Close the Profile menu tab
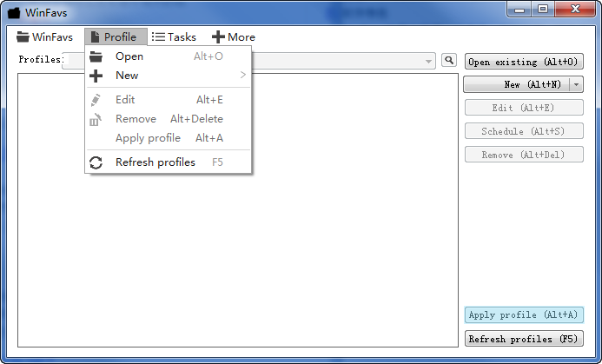 (116, 36)
